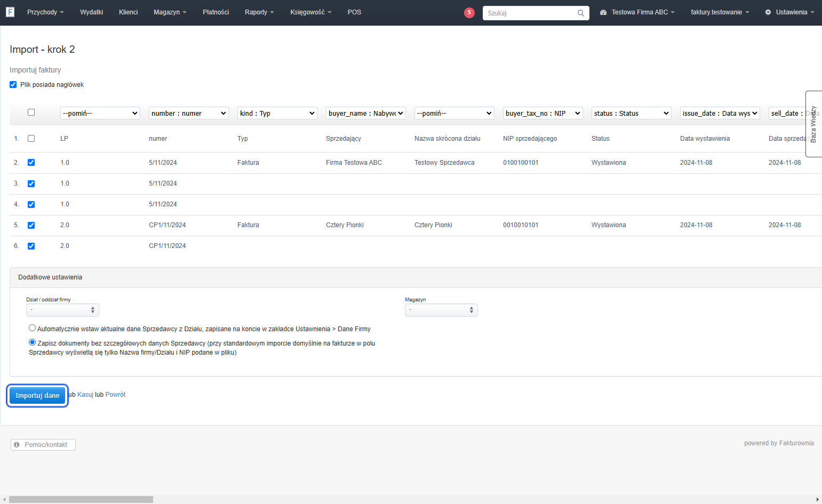Open the 'buyer_name : Nabywca' mapping dropdown
822x504 pixels.
[366, 113]
